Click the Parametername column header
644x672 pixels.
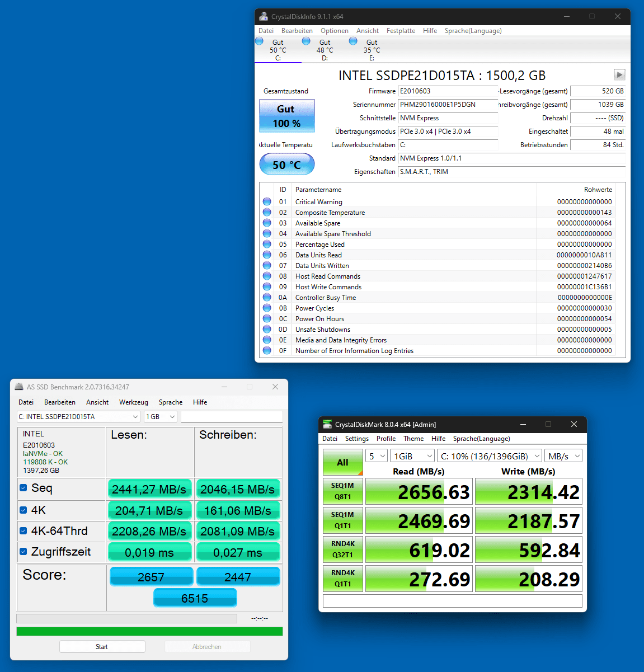(x=318, y=190)
